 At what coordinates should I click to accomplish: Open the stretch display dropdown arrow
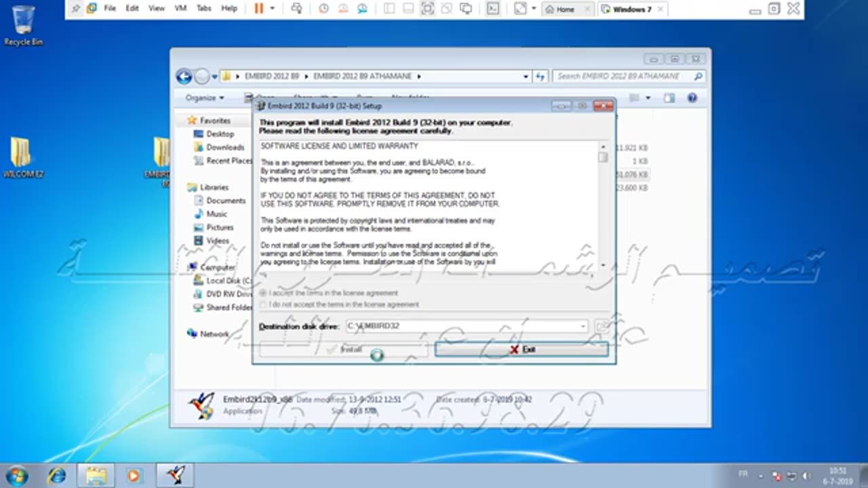point(534,9)
